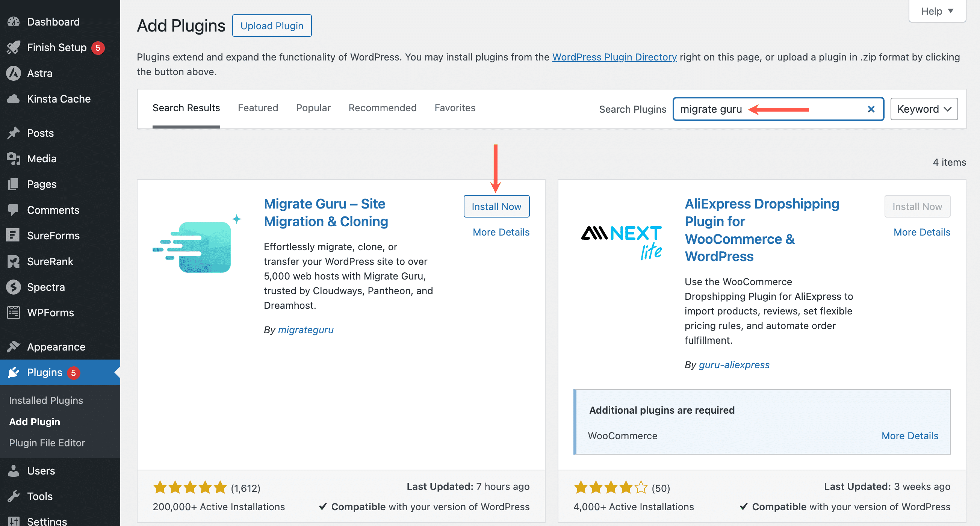This screenshot has width=980, height=526.
Task: Click the Plugins plug icon
Action: point(13,372)
